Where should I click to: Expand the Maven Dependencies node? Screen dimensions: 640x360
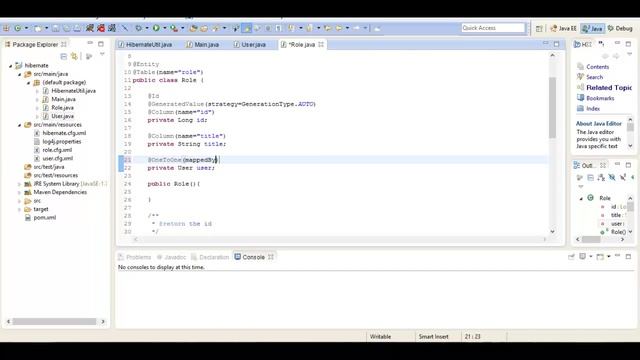tap(19, 193)
